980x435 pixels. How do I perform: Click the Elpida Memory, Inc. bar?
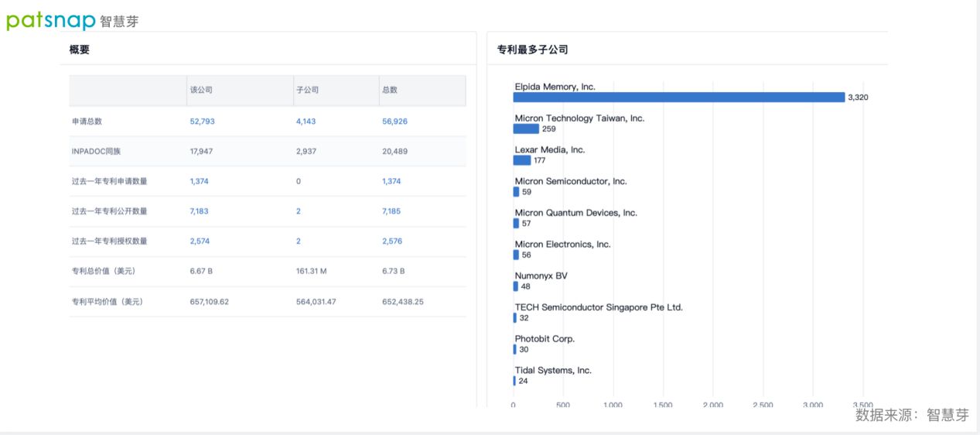coord(678,98)
